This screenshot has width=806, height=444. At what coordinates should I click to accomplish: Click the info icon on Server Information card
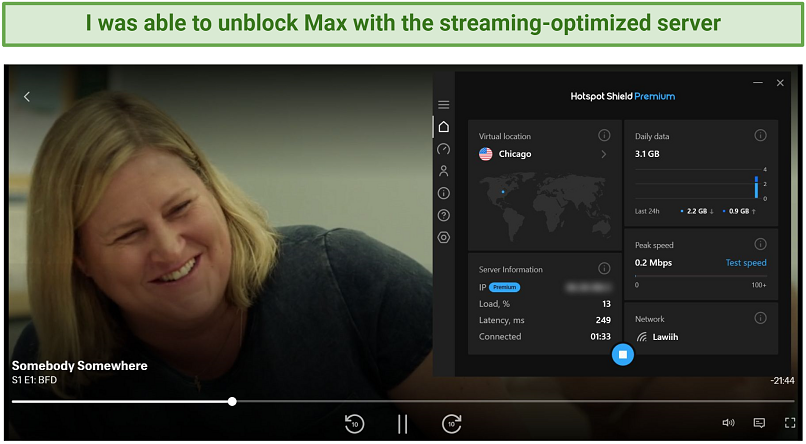click(604, 269)
